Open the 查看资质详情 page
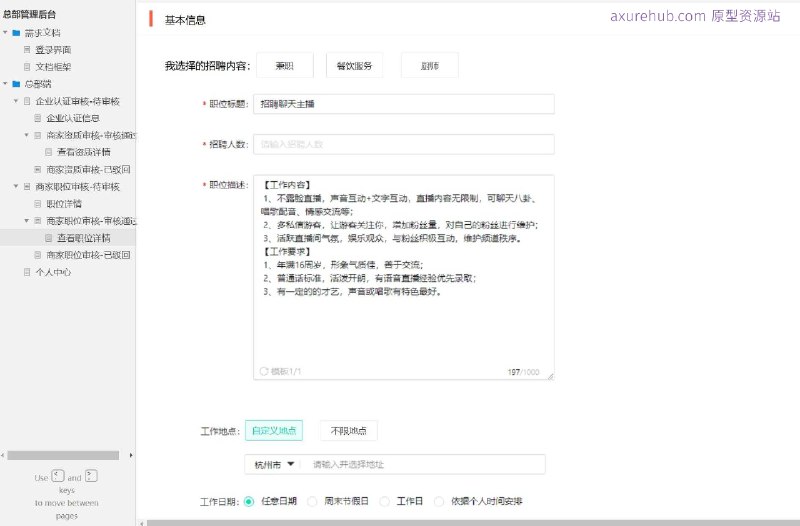The width and height of the screenshot is (800, 526). 84,152
